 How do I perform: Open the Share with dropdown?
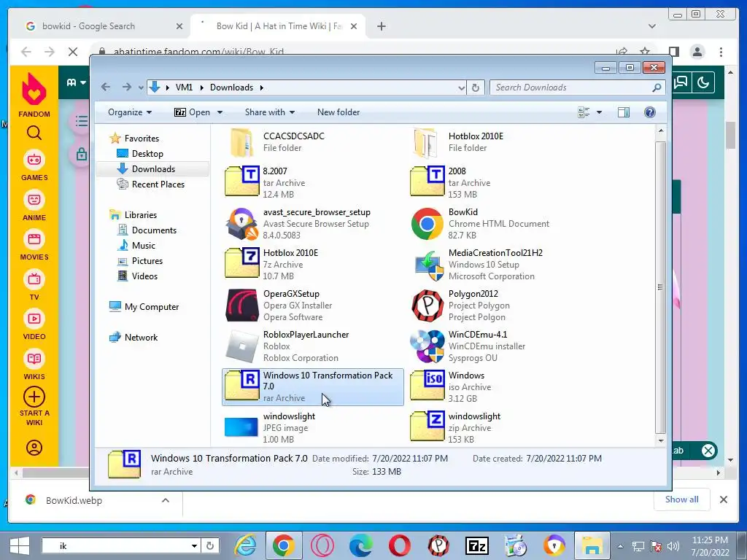(x=270, y=112)
